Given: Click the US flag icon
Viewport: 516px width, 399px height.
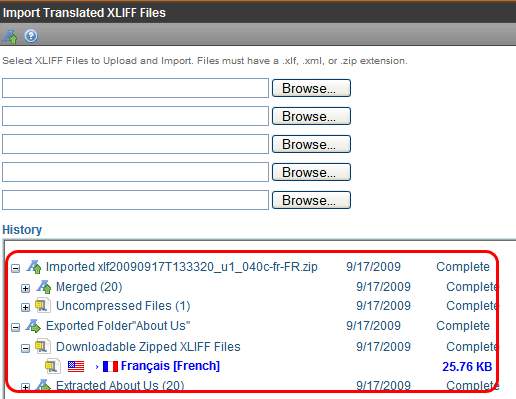Looking at the screenshot, I should [x=76, y=366].
